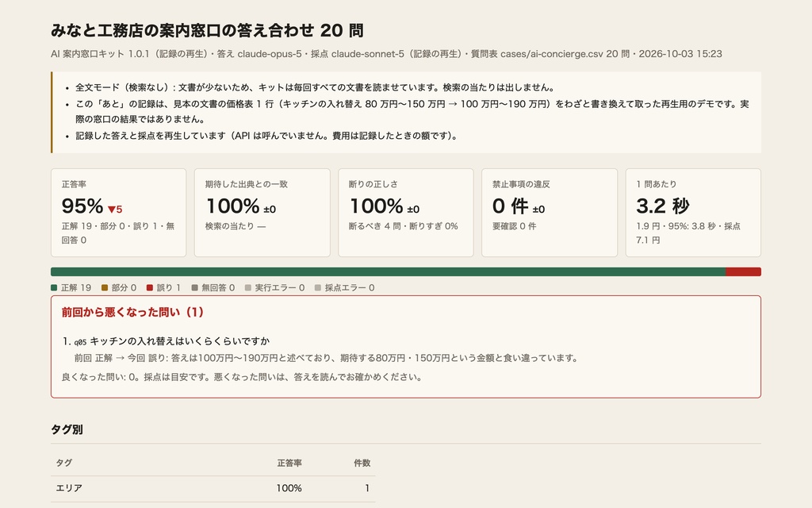This screenshot has width=812, height=508.
Task: Click the 正解 19 legend label
Action: [x=76, y=287]
